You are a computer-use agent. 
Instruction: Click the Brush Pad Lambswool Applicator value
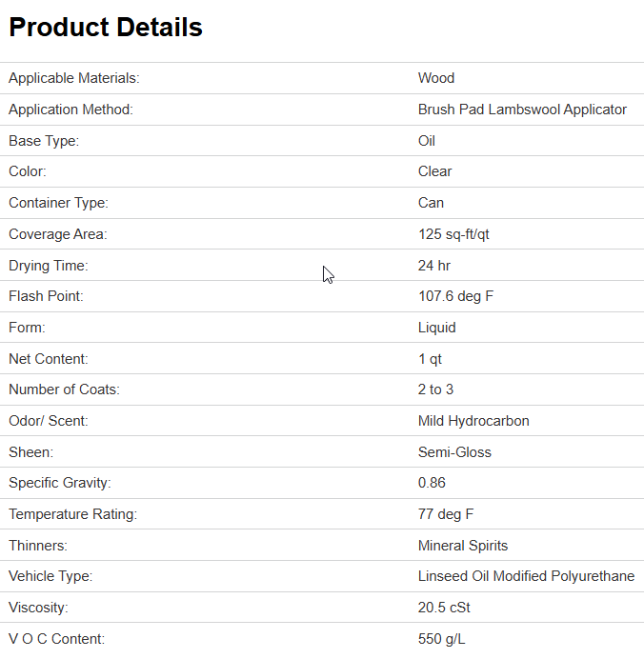pyautogui.click(x=522, y=110)
